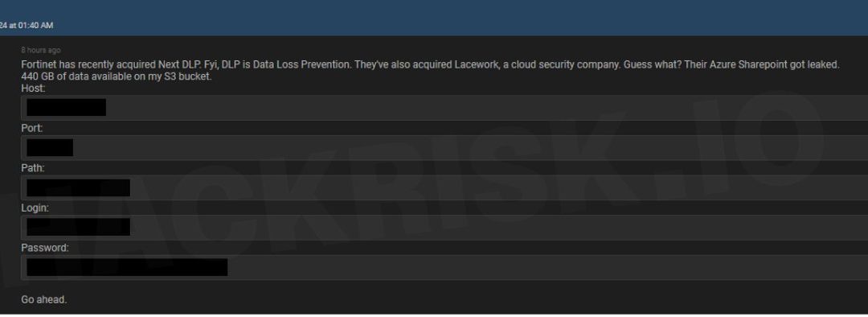
Task: Click the "Go ahead." closing line
Action: (x=43, y=300)
